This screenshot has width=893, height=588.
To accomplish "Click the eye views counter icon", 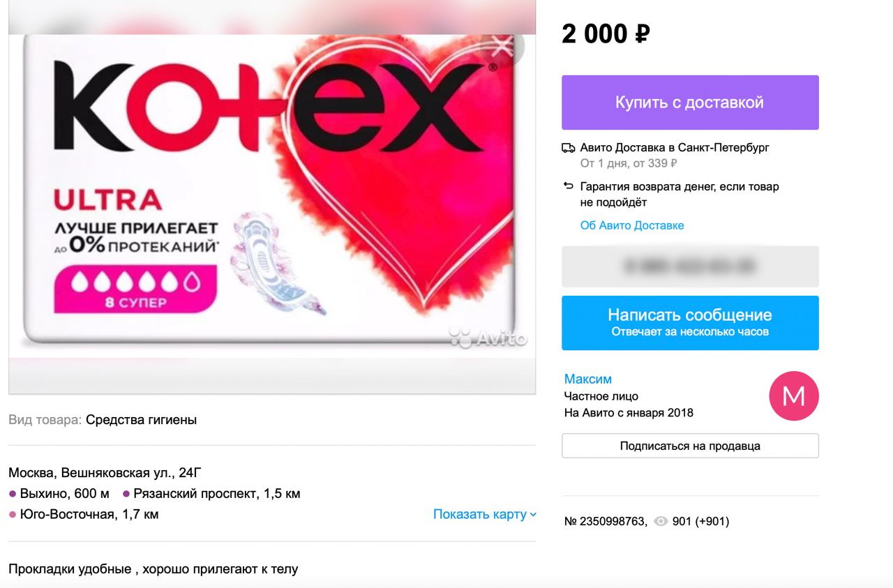I will pos(661,521).
